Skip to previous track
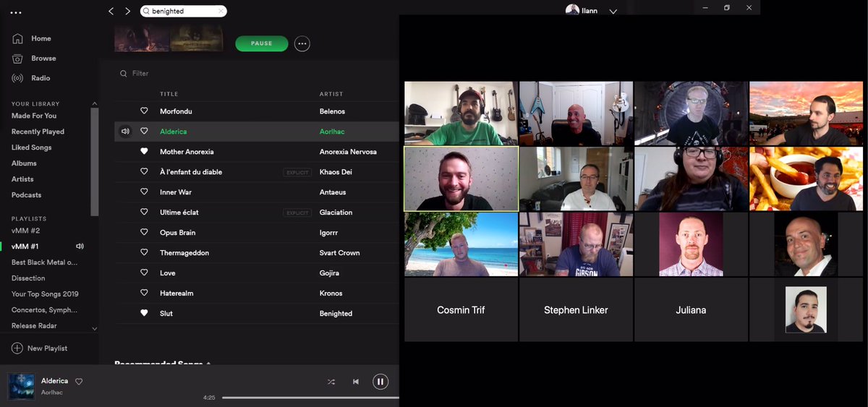 point(356,382)
